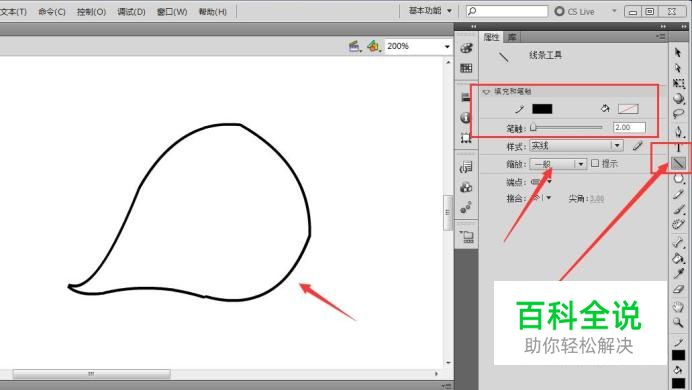Collapse the 填充和笔触 section
Image resolution: width=692 pixels, height=390 pixels.
coord(486,92)
